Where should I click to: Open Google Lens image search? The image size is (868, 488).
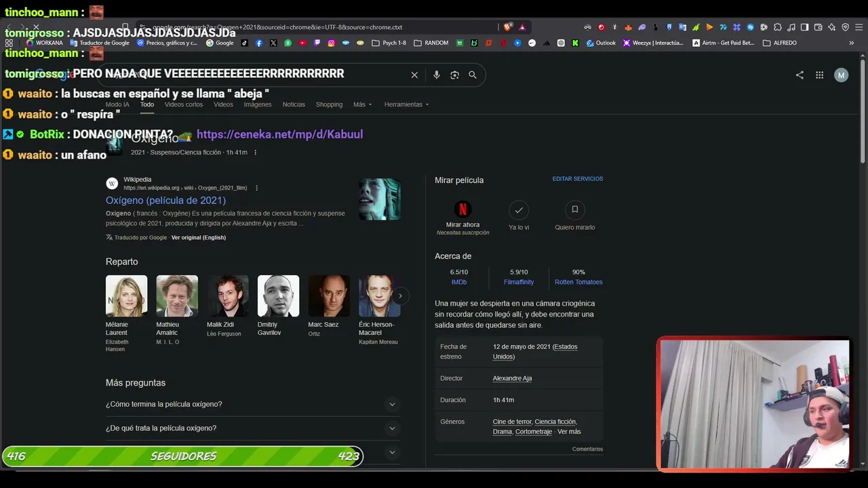pos(454,75)
